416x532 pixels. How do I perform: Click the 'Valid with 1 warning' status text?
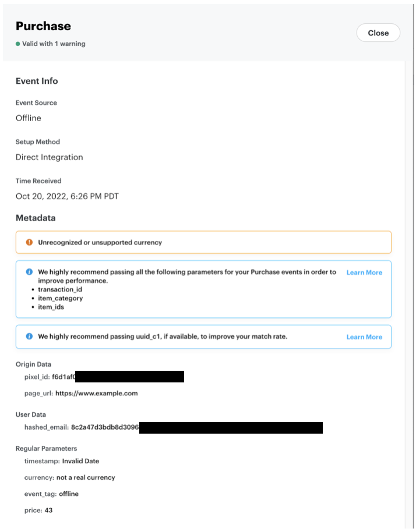tap(54, 44)
